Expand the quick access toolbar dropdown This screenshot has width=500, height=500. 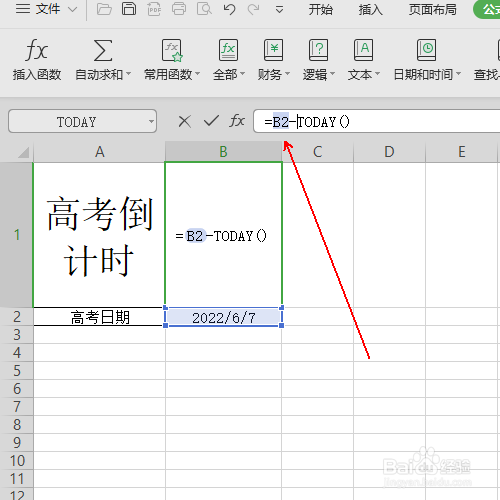[279, 9]
